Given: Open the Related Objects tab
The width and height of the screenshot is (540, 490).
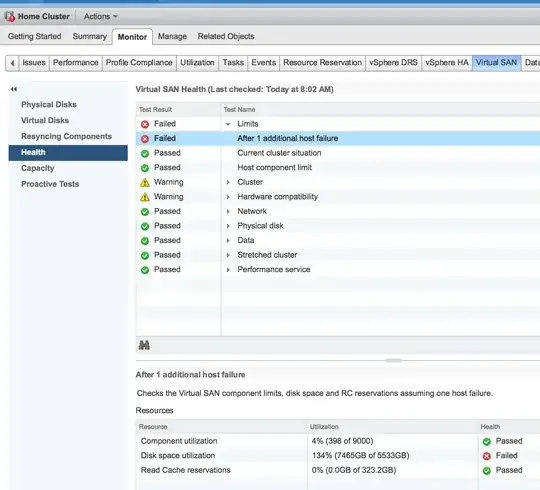Looking at the screenshot, I should 226,36.
